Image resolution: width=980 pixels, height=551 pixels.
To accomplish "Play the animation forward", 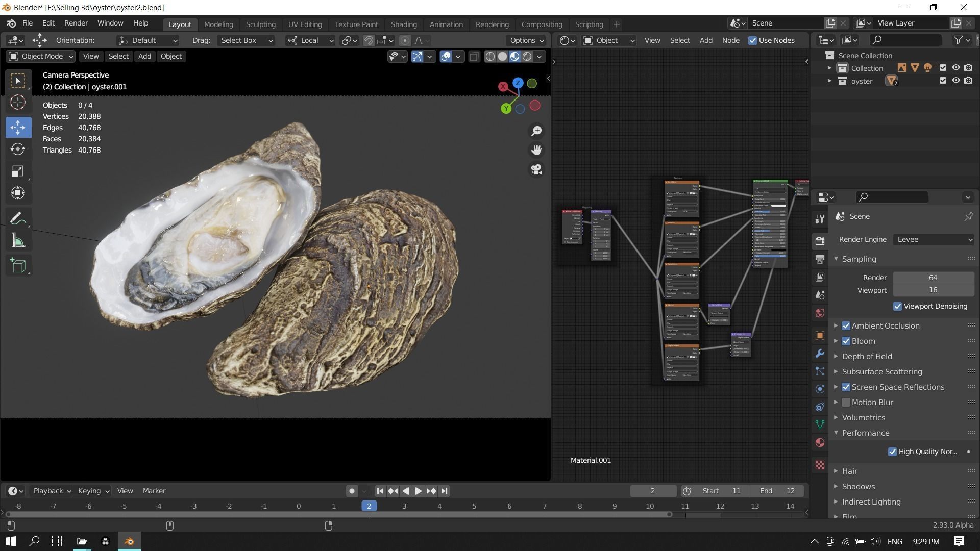I will 418,491.
